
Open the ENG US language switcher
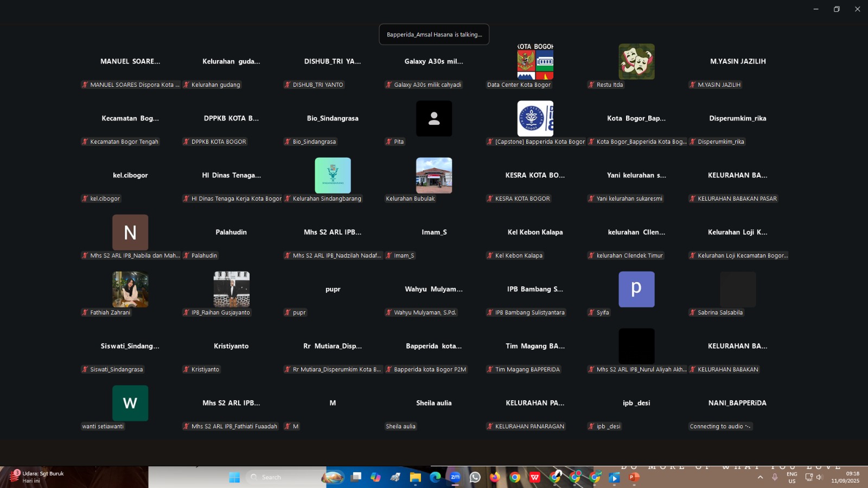[x=792, y=477]
